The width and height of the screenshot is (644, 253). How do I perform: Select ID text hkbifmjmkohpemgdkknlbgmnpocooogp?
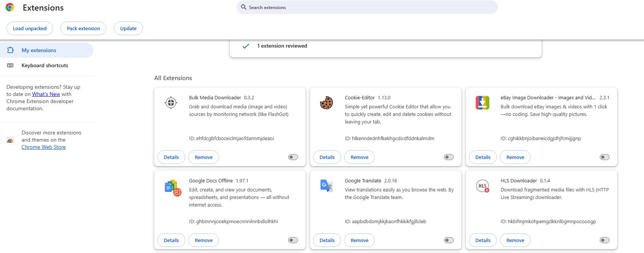point(552,221)
